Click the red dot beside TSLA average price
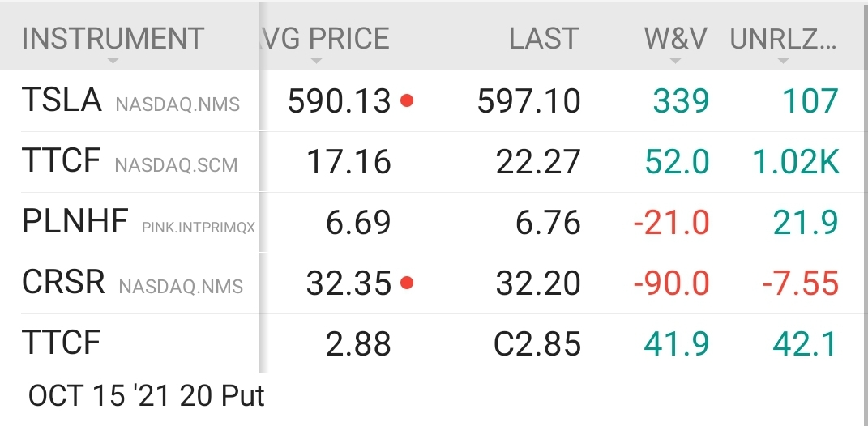Image resolution: width=868 pixels, height=426 pixels. (x=407, y=101)
